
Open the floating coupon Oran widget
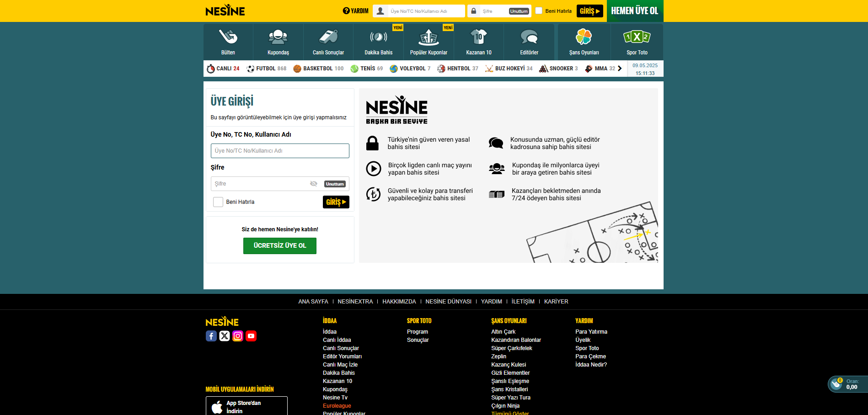click(847, 384)
